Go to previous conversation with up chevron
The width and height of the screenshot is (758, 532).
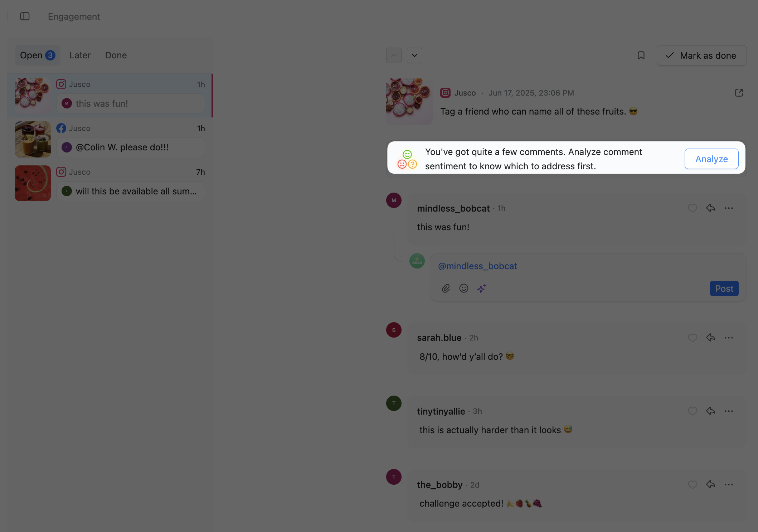pyautogui.click(x=394, y=55)
